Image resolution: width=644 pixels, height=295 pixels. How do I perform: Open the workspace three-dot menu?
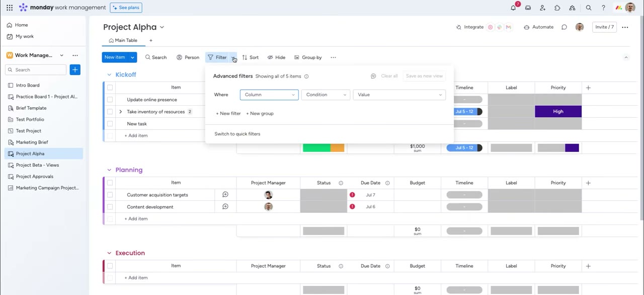click(x=75, y=55)
